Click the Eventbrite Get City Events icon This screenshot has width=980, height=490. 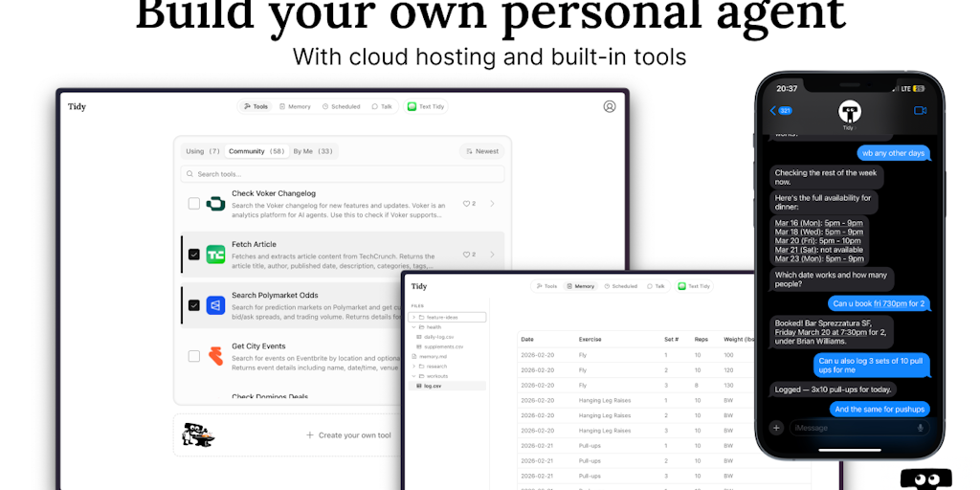(x=215, y=356)
